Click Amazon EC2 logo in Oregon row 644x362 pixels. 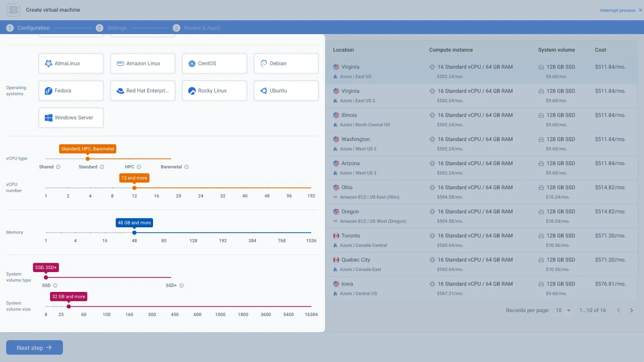coord(335,221)
